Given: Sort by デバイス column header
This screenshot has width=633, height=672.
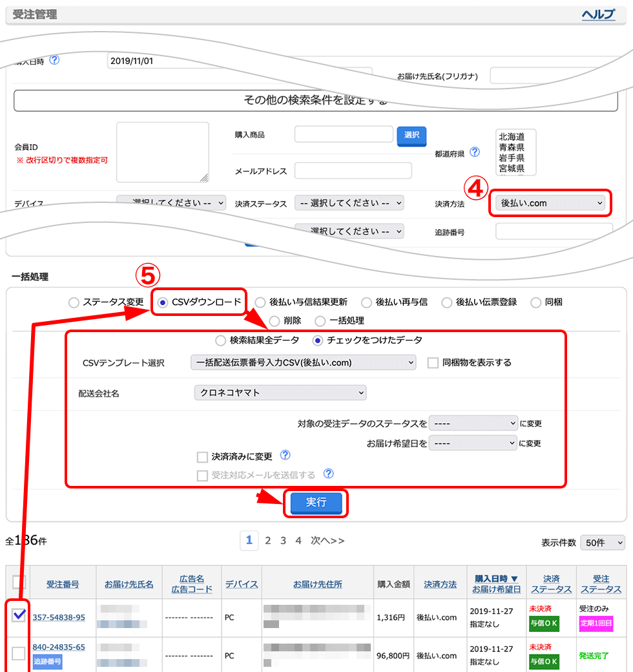Looking at the screenshot, I should point(242,585).
